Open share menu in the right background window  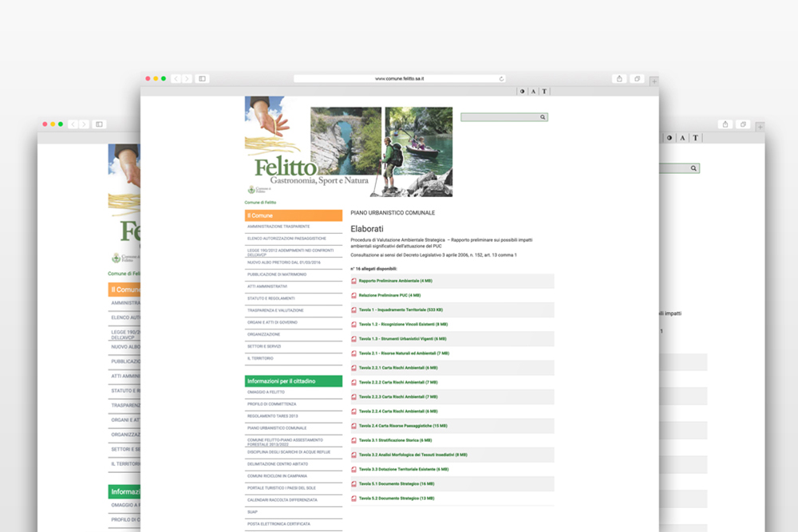[x=725, y=124]
